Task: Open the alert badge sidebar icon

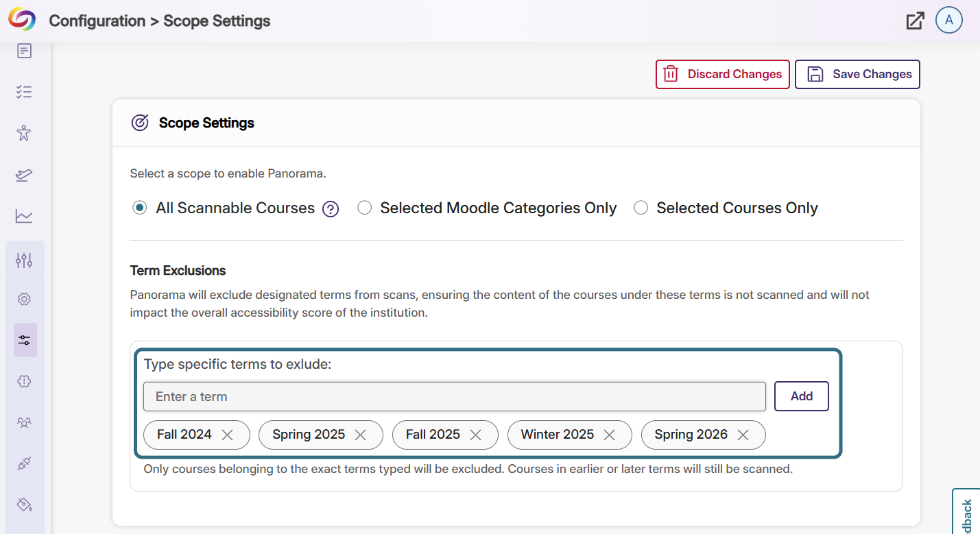Action: (25, 382)
